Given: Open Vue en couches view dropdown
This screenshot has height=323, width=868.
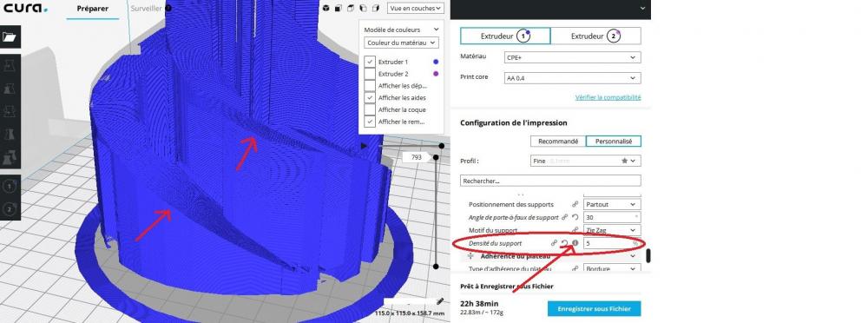Looking at the screenshot, I should click(415, 9).
